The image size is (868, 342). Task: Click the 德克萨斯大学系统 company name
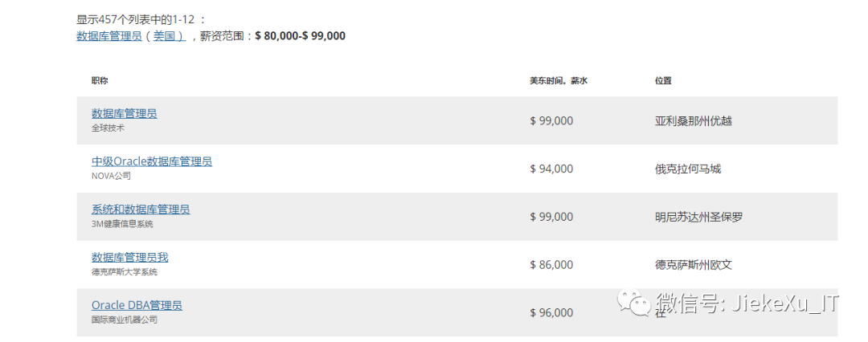pos(125,272)
